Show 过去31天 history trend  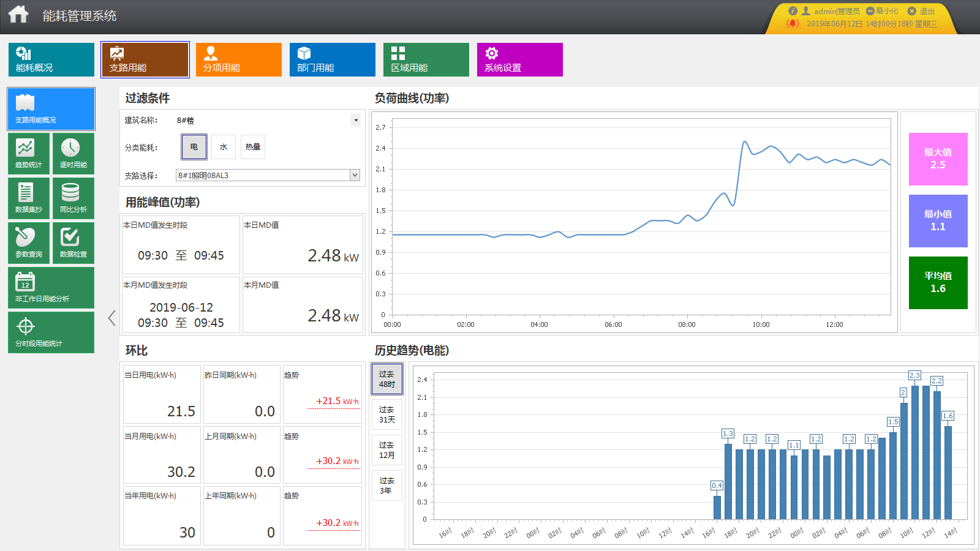[x=386, y=414]
